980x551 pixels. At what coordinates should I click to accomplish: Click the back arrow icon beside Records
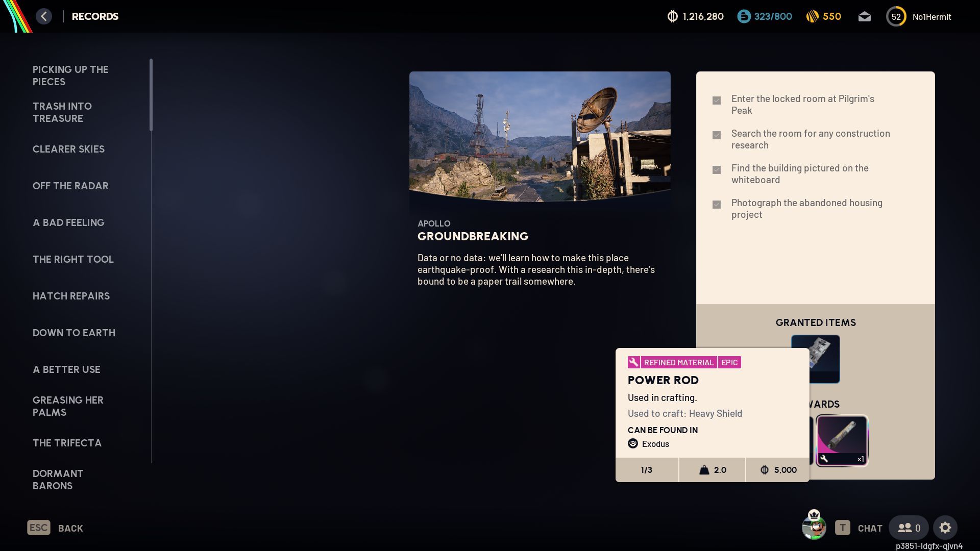[x=44, y=16]
